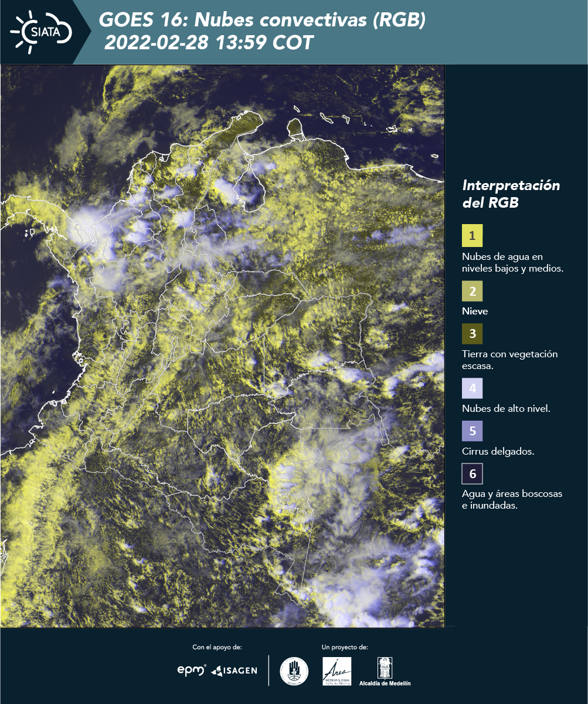588x704 pixels.
Task: Click the "Cirrus delgados." legend label
Action: pos(498,452)
